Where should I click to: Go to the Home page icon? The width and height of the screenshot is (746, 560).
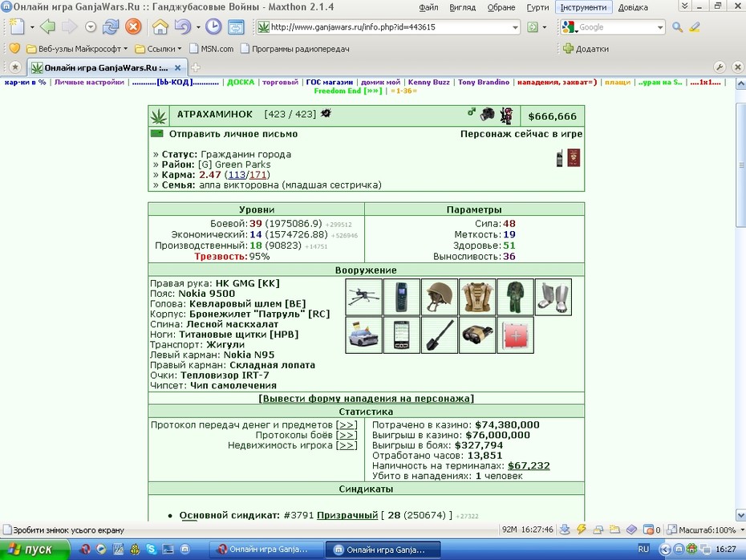[160, 26]
